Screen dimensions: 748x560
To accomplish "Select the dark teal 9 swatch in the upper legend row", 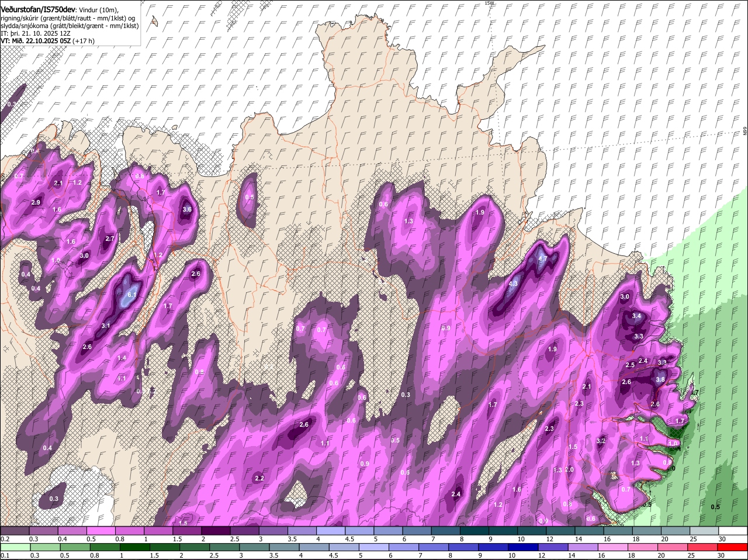I will (x=503, y=531).
